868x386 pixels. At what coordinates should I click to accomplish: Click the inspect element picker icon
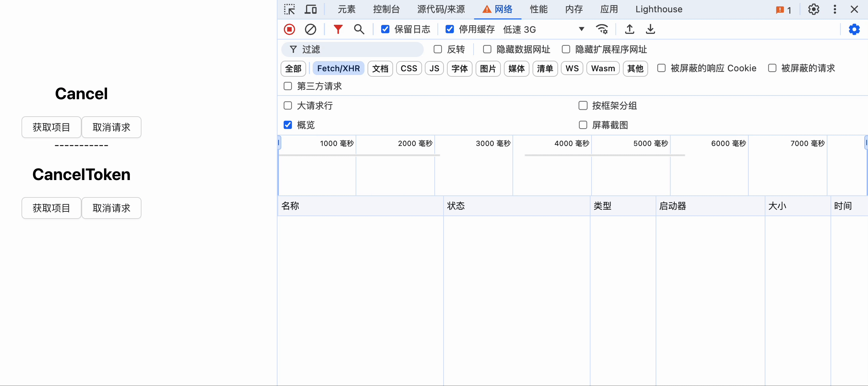(289, 9)
